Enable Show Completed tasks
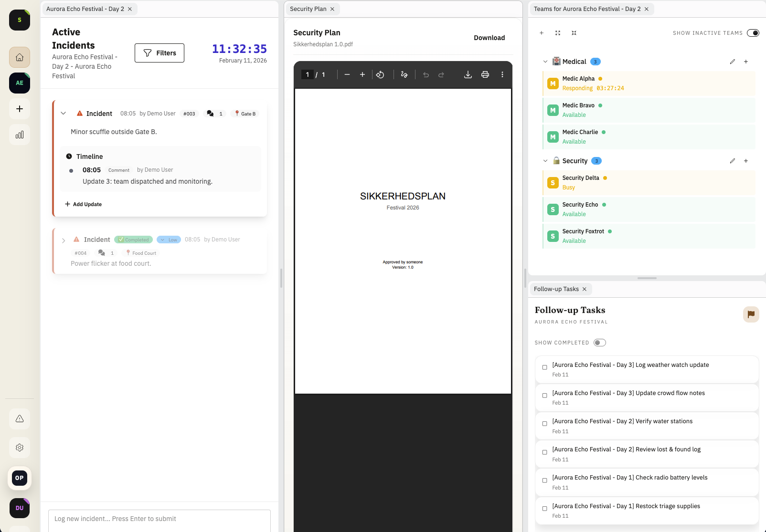 [x=599, y=342]
